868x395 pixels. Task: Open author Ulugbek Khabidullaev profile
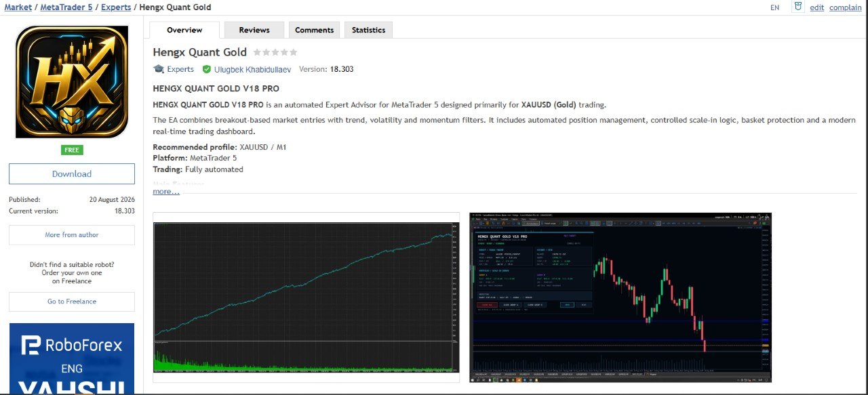pos(253,69)
